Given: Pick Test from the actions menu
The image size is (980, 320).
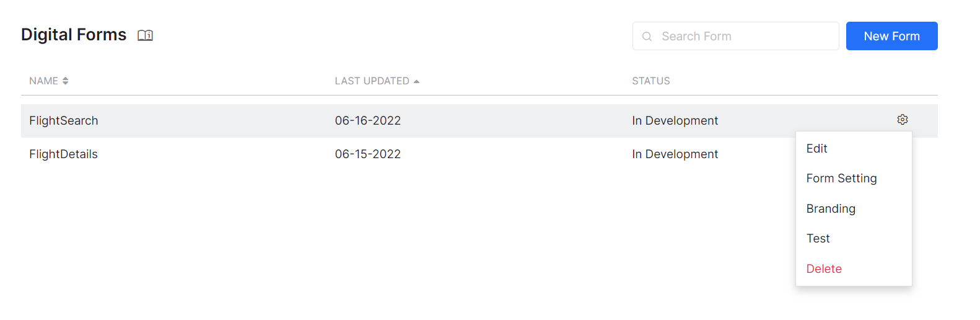Looking at the screenshot, I should click(818, 239).
